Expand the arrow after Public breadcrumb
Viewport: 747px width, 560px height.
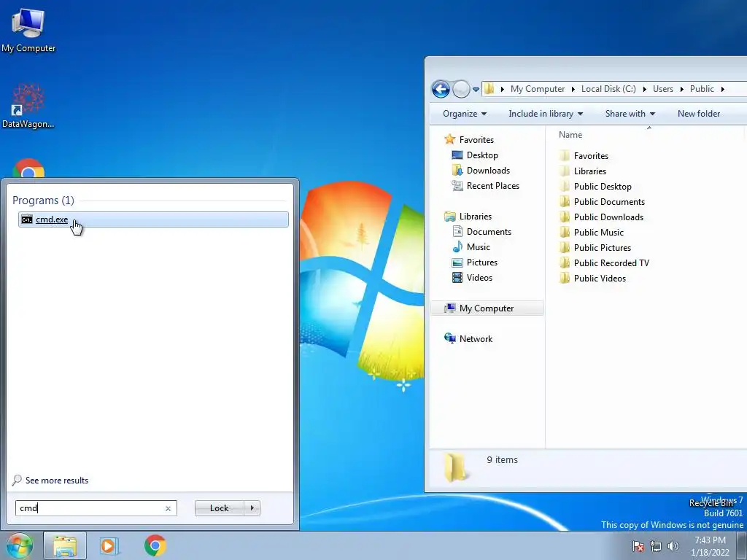pos(723,89)
